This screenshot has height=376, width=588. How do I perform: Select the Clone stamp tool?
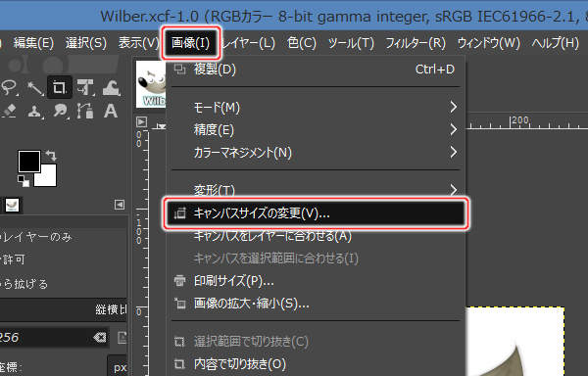[35, 111]
